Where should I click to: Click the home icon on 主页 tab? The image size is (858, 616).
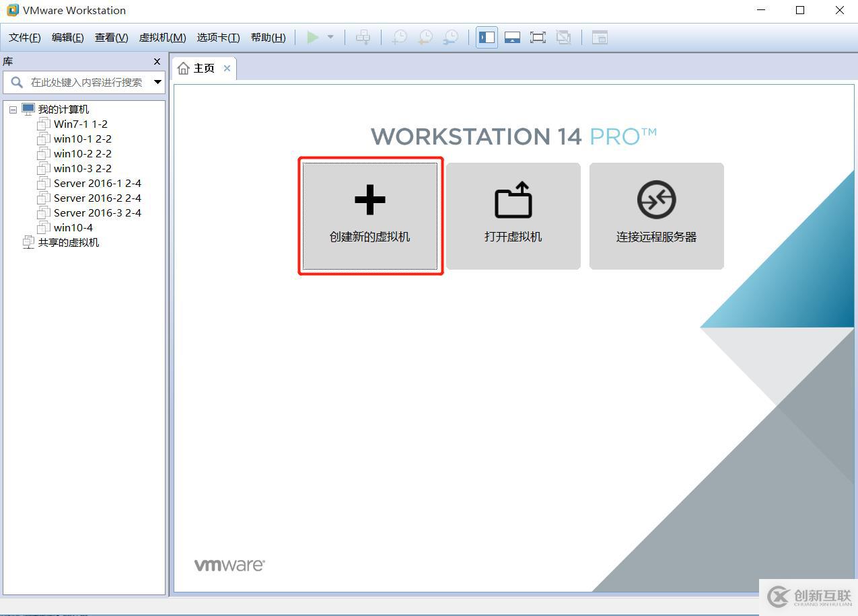tap(184, 69)
